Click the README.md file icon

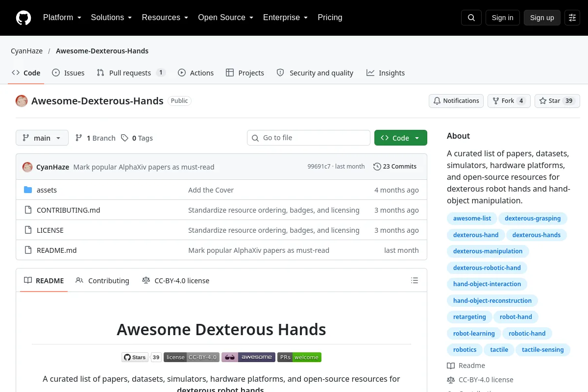(28, 250)
